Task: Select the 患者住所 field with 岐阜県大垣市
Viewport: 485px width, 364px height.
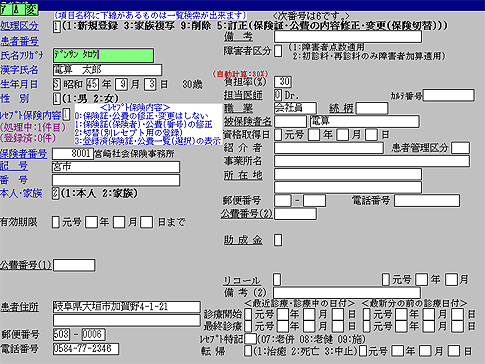Action: tap(127, 307)
